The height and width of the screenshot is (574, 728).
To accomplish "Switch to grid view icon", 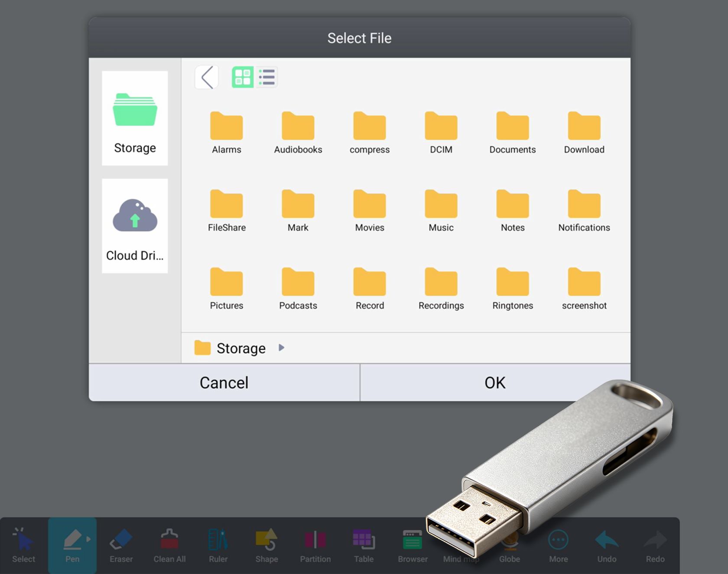I will click(243, 78).
